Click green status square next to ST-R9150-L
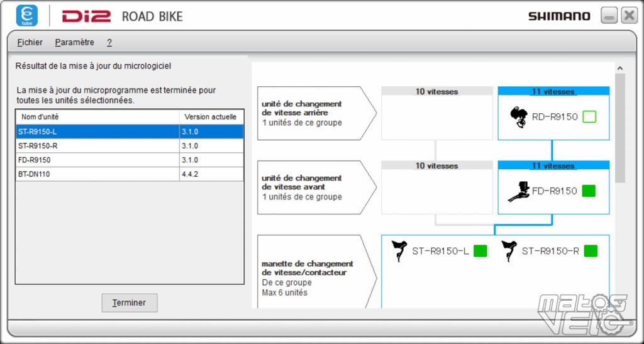This screenshot has height=344, width=644. 480,251
